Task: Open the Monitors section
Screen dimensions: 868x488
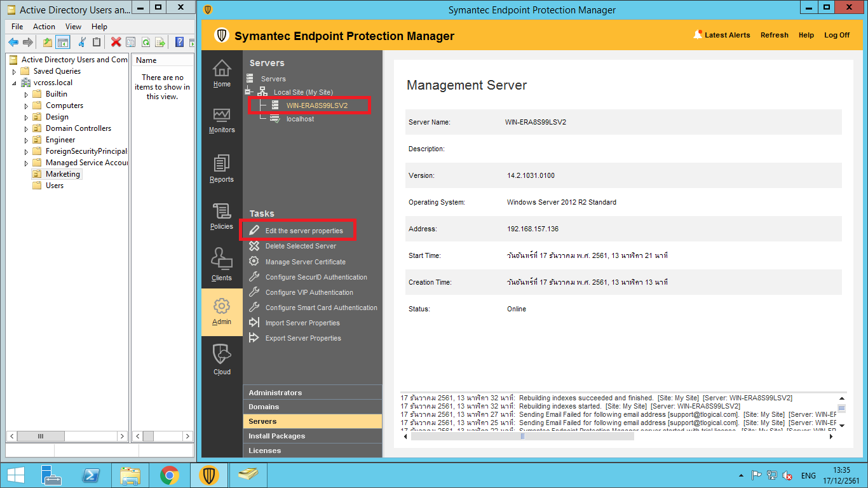Action: pyautogui.click(x=222, y=119)
